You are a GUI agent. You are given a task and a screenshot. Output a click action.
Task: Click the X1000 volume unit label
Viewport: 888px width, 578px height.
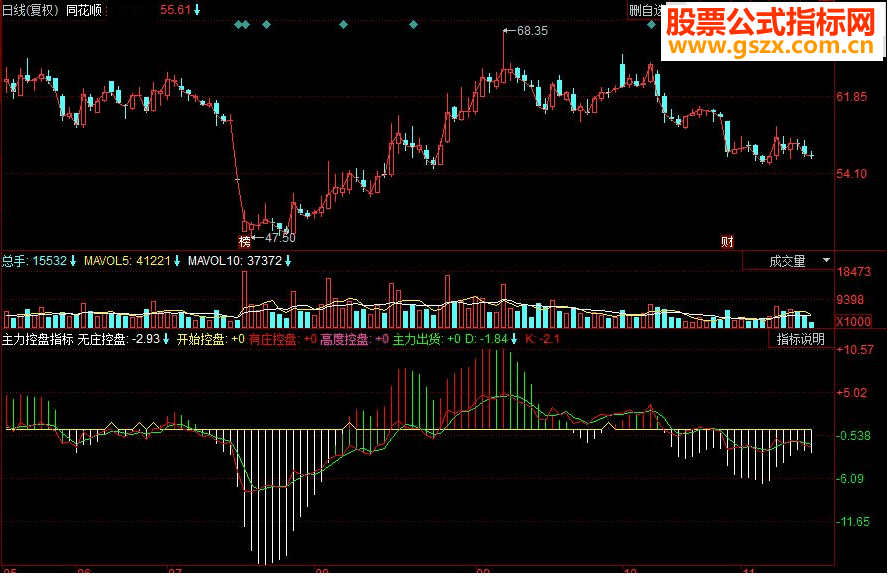click(x=853, y=322)
